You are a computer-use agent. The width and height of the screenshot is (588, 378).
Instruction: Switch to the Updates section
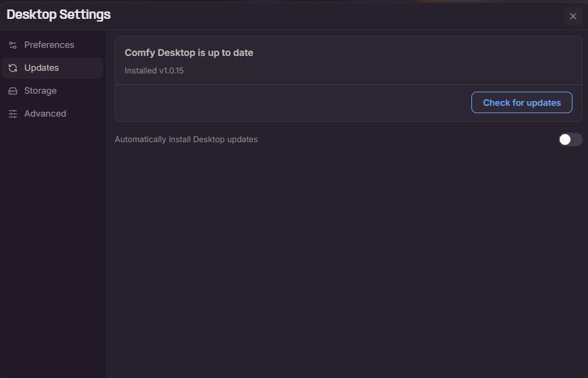click(x=52, y=68)
